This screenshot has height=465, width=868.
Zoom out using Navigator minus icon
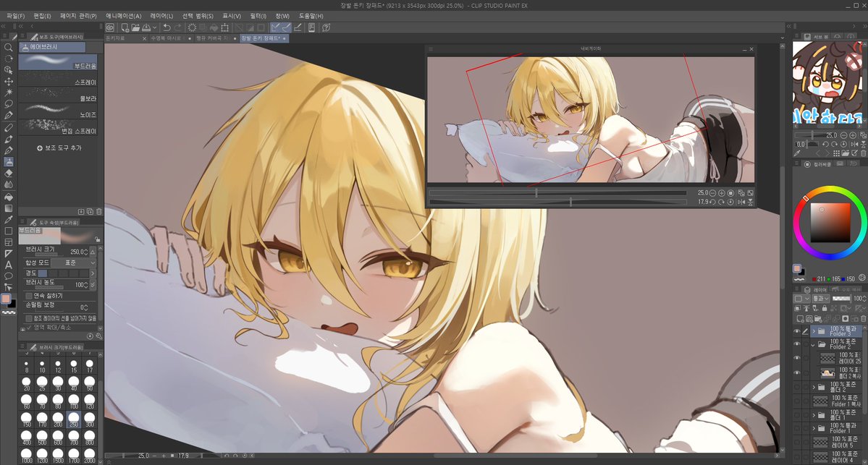pyautogui.click(x=712, y=193)
